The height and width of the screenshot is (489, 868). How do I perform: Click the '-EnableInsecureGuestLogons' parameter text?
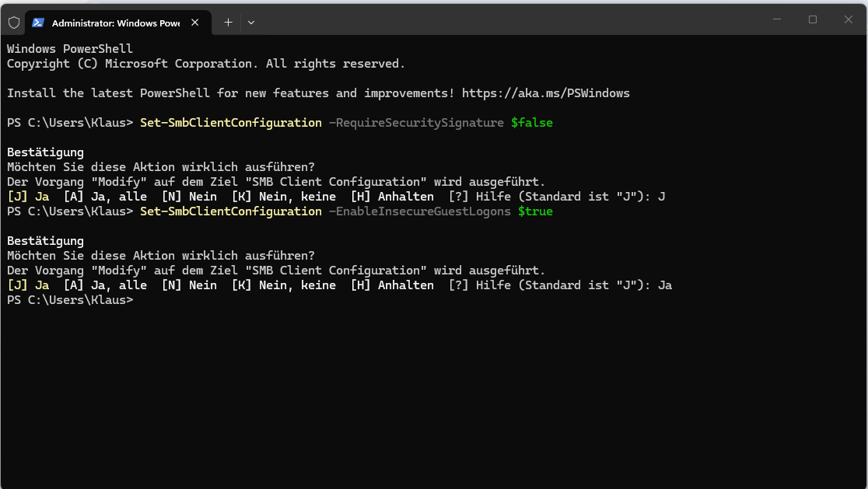419,211
